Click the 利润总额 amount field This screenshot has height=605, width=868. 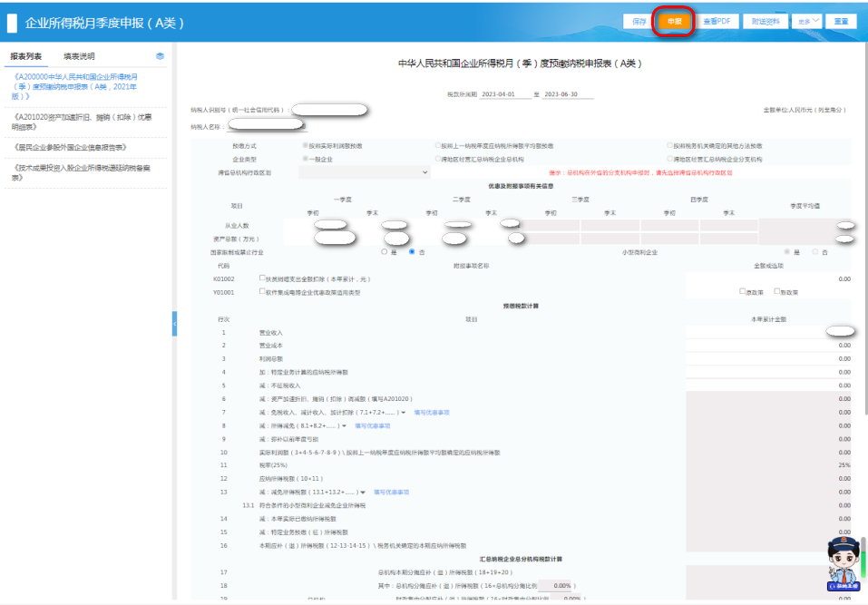768,358
